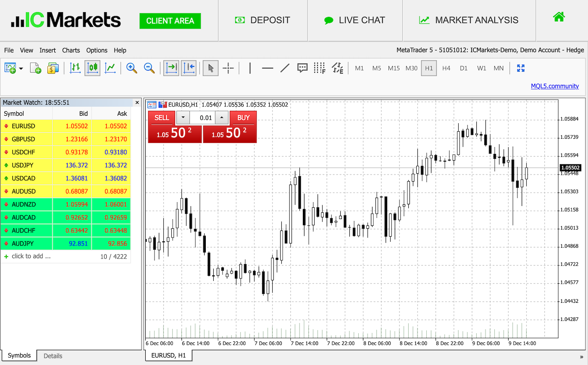The height and width of the screenshot is (365, 588).
Task: Open the Fibonacci retracement tool
Action: (x=320, y=68)
